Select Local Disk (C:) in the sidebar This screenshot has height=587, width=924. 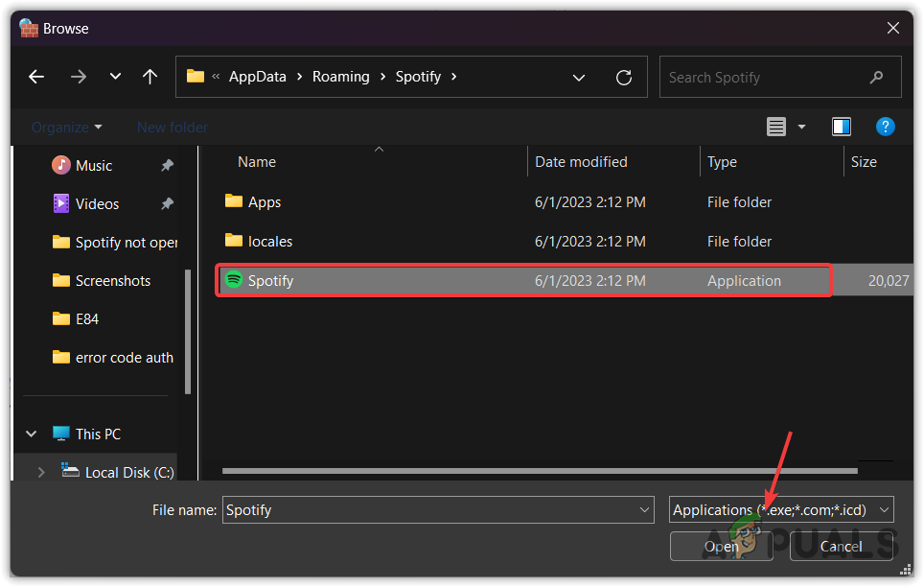click(x=118, y=473)
